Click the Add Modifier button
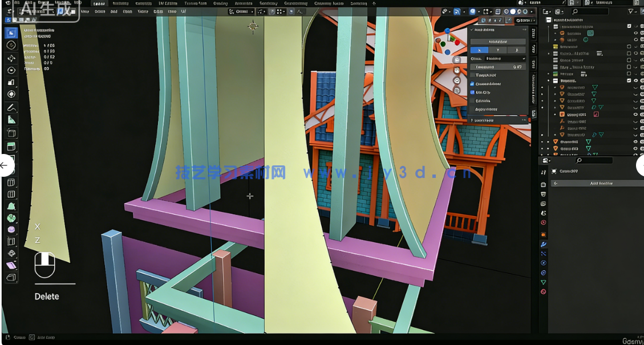Image resolution: width=644 pixels, height=345 pixels. [x=594, y=183]
